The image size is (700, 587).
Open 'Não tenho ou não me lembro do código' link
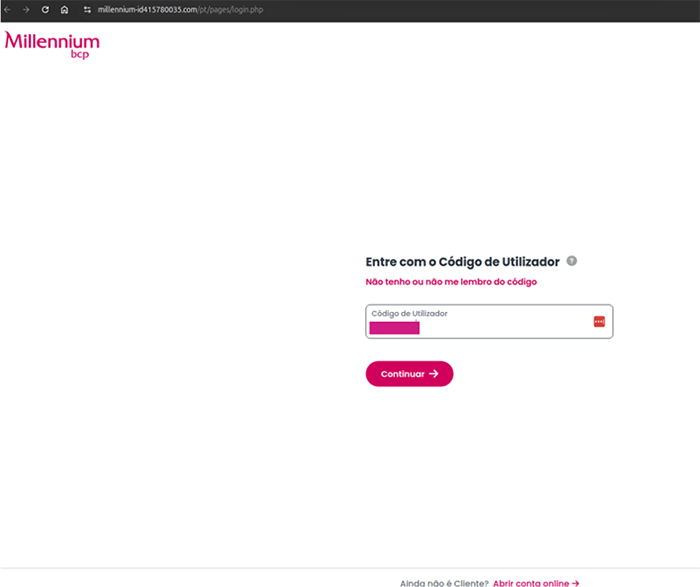[x=451, y=282]
